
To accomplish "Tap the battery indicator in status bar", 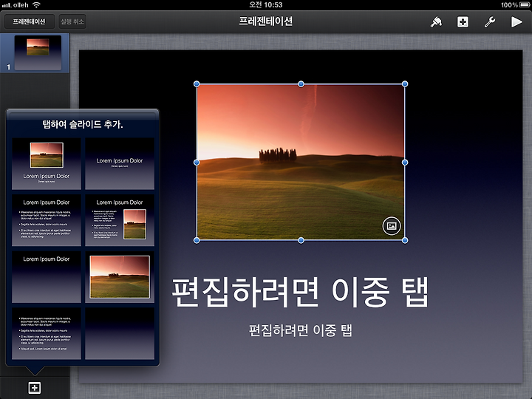I will click(525, 4).
